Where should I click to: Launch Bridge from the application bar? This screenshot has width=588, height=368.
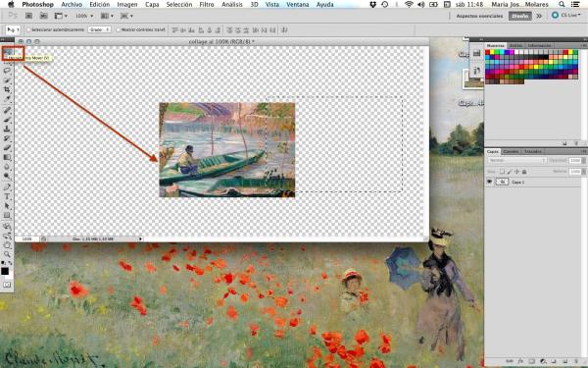point(28,16)
